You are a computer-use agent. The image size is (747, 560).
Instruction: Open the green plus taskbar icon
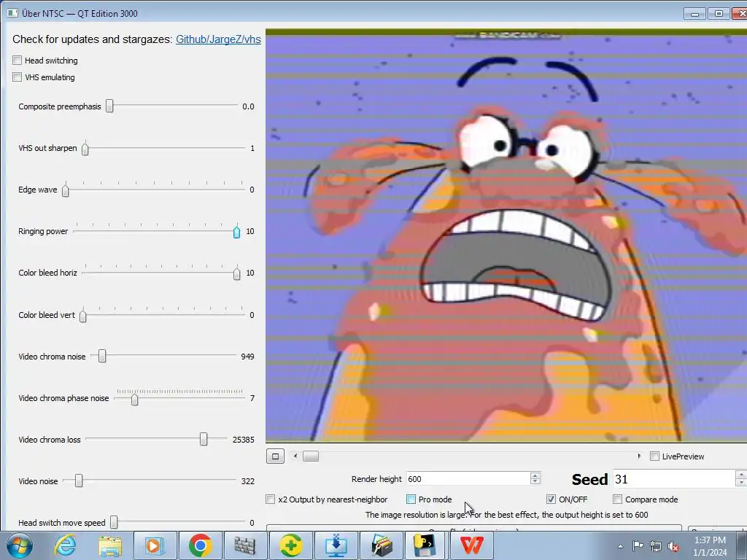tap(290, 545)
